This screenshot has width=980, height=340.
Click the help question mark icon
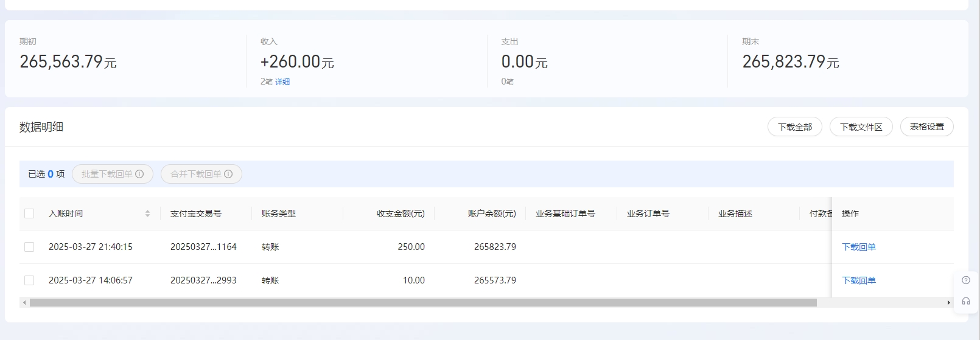tap(966, 280)
